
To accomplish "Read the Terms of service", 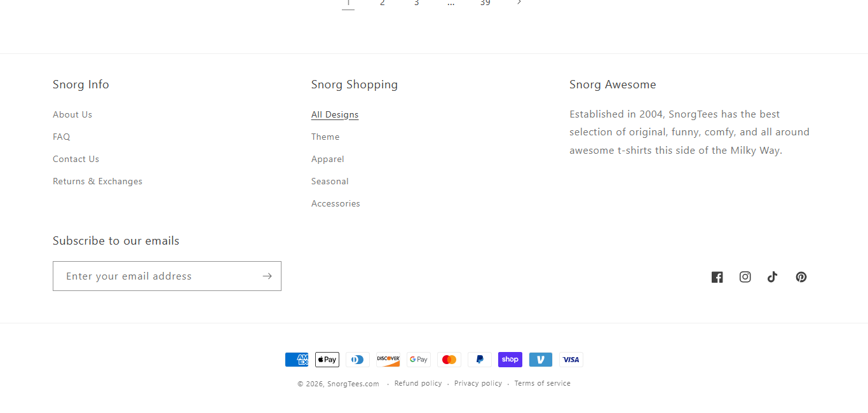I will [x=542, y=383].
